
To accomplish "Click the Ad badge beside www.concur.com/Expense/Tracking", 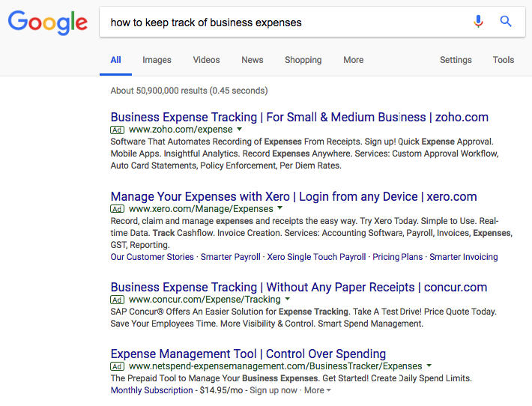I will 118,300.
